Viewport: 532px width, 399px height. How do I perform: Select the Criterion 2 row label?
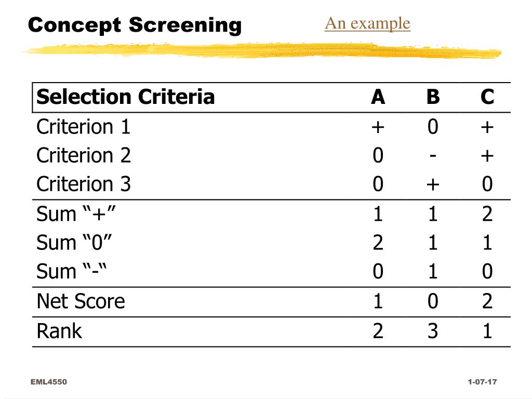84,156
